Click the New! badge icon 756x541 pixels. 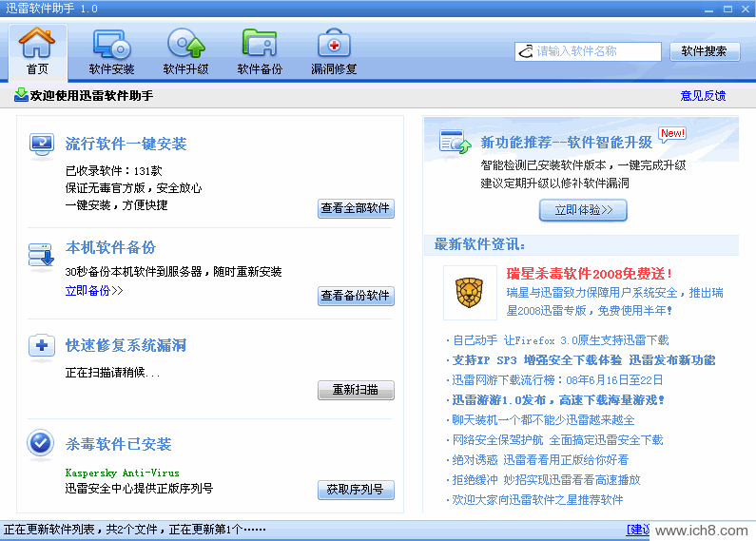tap(672, 134)
